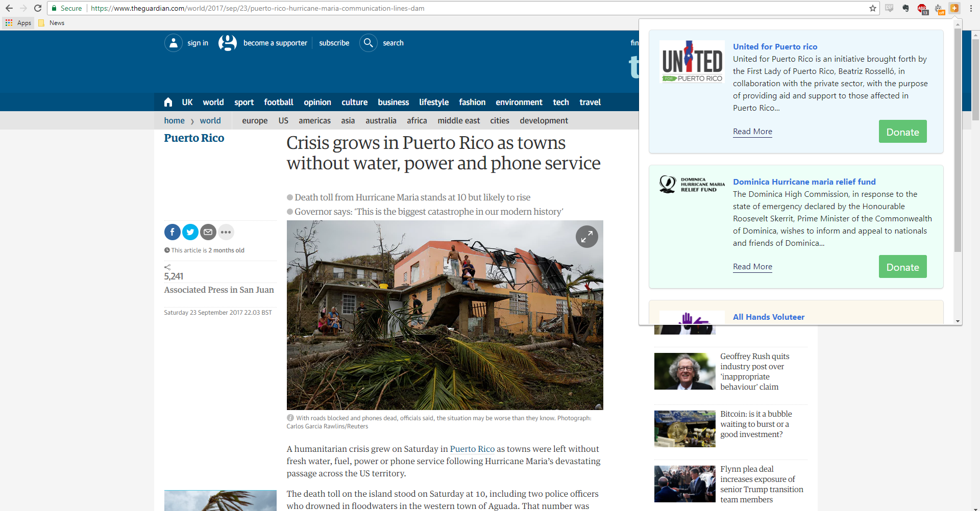This screenshot has height=511, width=980.
Task: Open the Evernote elephant extension
Action: [x=905, y=8]
